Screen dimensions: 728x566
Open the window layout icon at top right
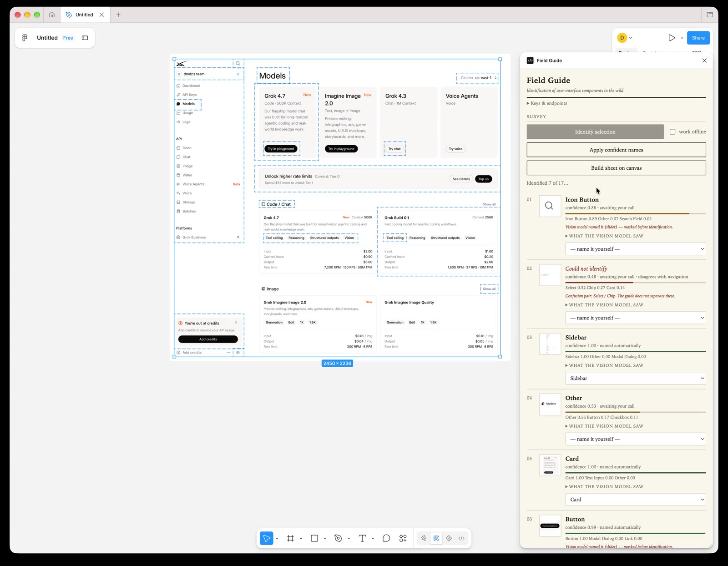tap(710, 15)
